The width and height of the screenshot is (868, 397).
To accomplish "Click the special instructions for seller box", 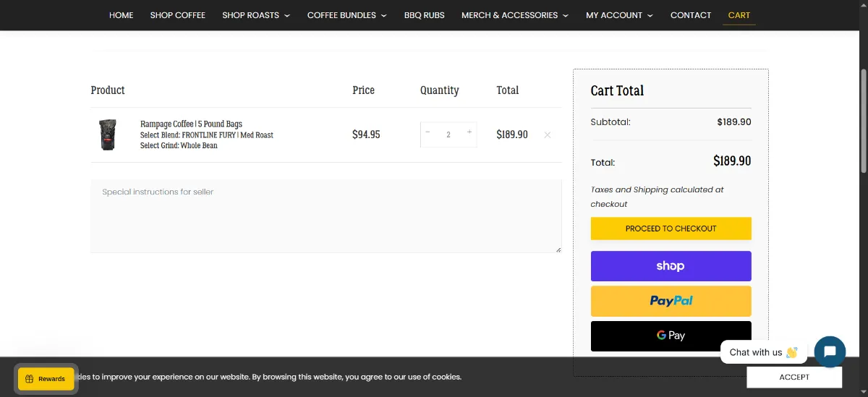I will [325, 216].
